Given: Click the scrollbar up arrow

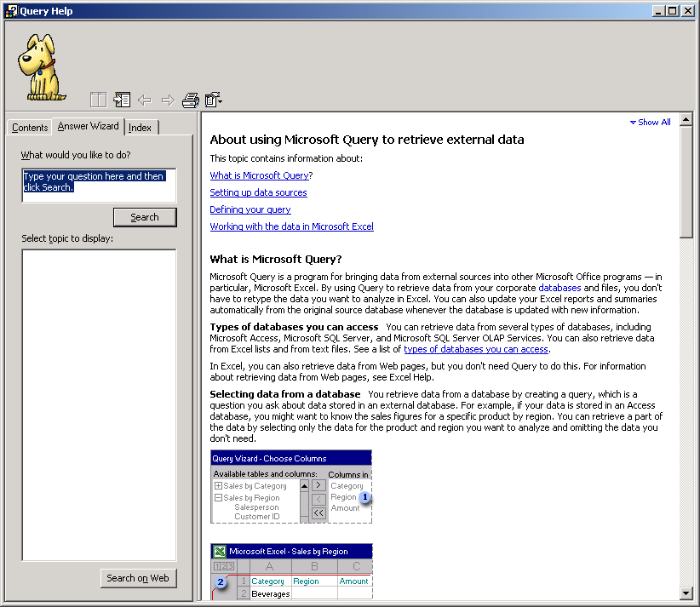Looking at the screenshot, I should click(686, 119).
